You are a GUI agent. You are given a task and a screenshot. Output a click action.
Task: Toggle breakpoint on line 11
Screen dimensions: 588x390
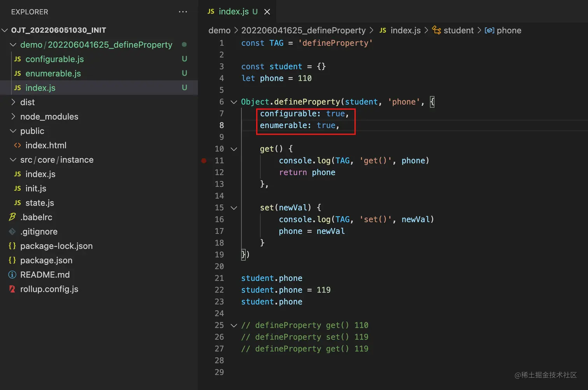coord(204,161)
